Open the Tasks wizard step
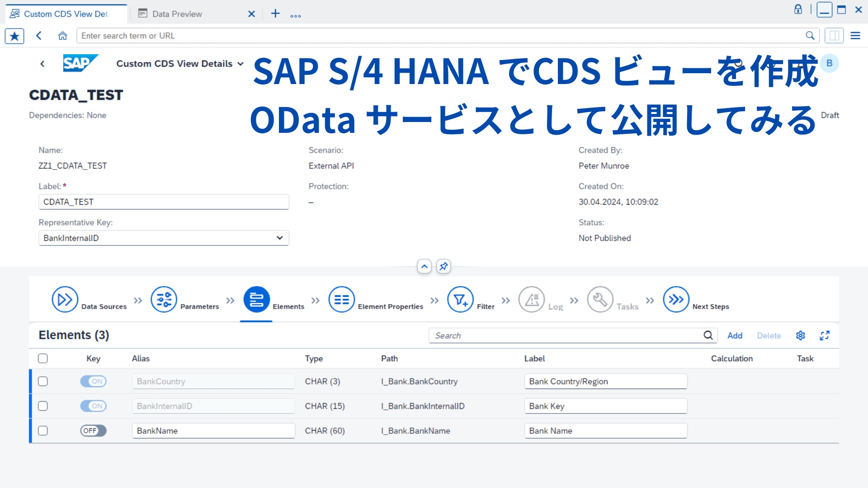Screen dimensions: 868x488 click(600, 299)
